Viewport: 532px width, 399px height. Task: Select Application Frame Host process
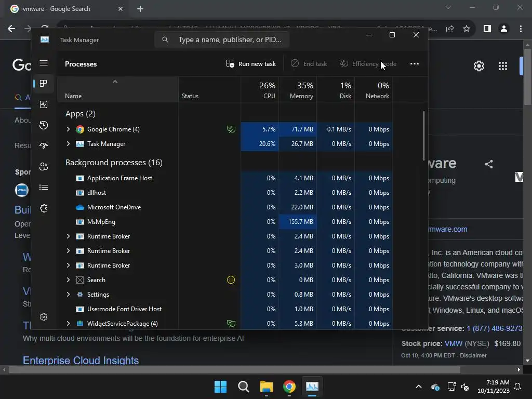pyautogui.click(x=225, y=178)
